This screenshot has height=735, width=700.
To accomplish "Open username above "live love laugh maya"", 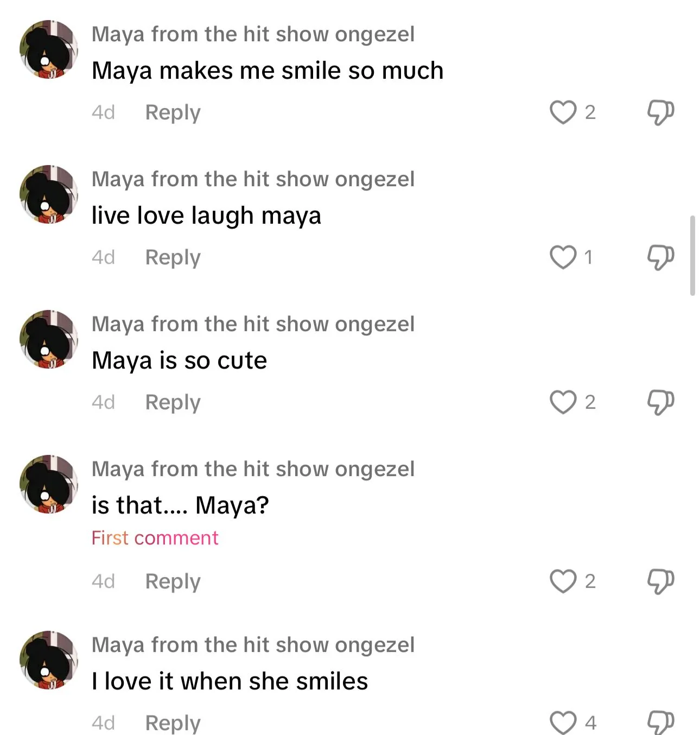I will tap(253, 179).
